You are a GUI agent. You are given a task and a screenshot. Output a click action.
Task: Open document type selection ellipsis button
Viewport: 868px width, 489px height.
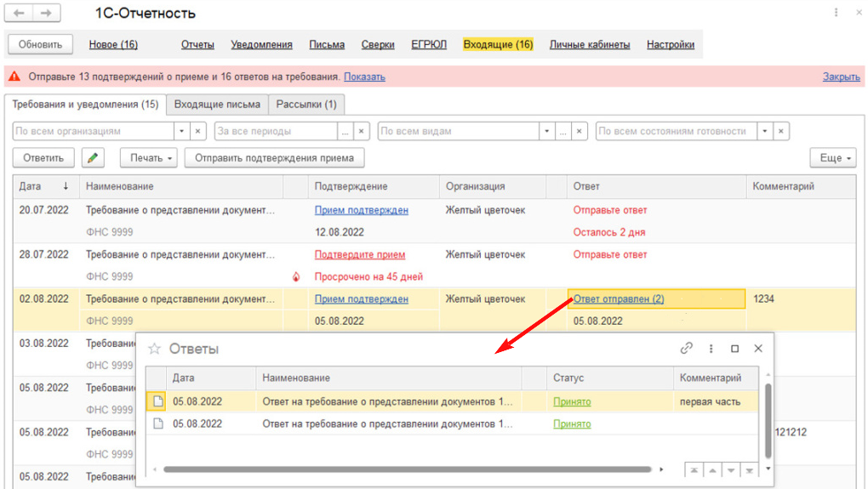coord(563,131)
